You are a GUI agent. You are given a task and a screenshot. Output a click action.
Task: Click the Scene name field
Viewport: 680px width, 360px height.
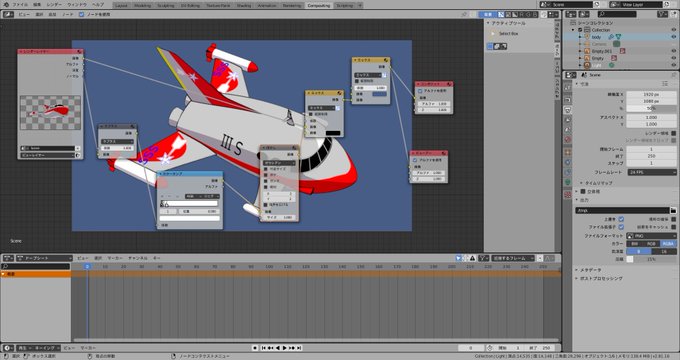pos(572,4)
